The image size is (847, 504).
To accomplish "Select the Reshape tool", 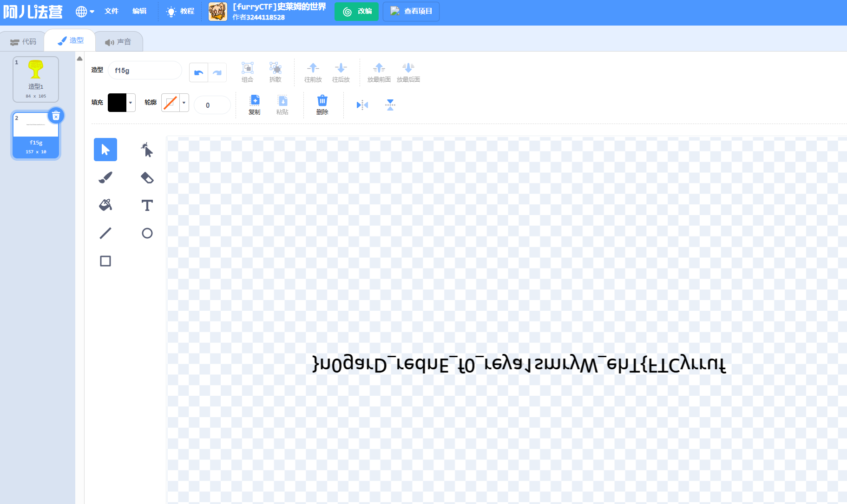I will pos(147,150).
